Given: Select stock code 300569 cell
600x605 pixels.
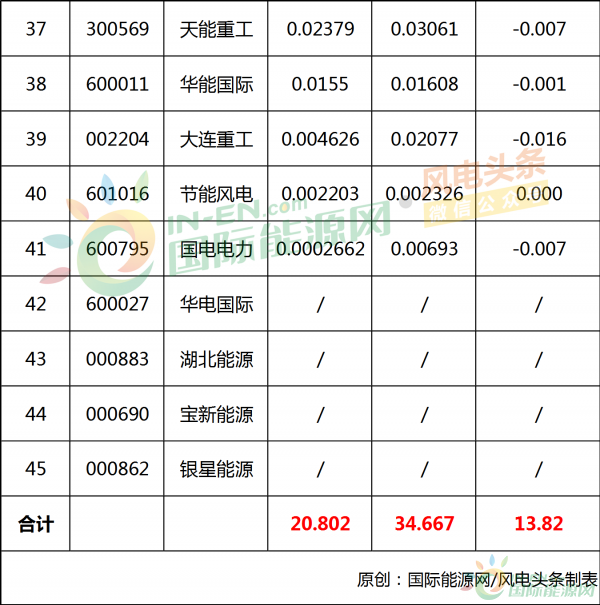Looking at the screenshot, I should pyautogui.click(x=117, y=29).
